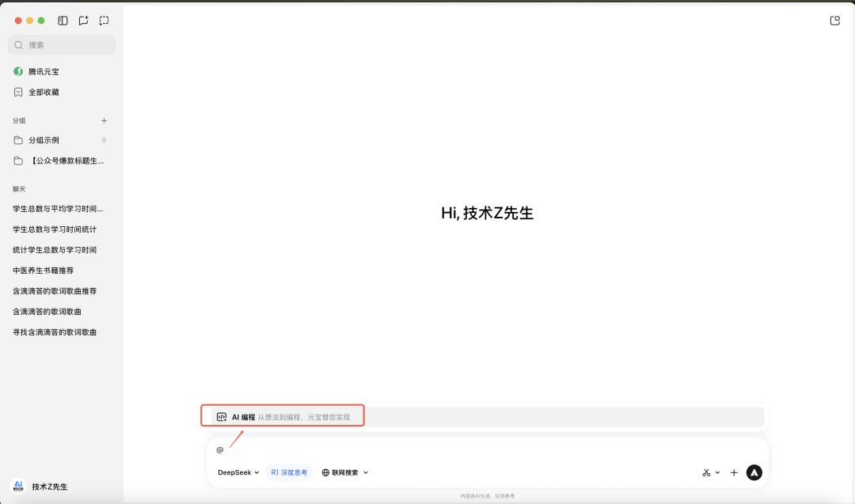This screenshot has height=504, width=855.
Task: Expand the 联网搜索 options chevron
Action: tap(365, 472)
